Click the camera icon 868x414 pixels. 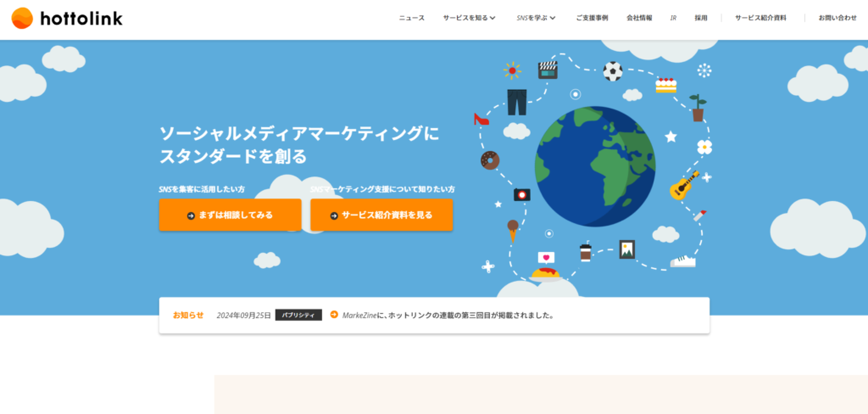[x=522, y=194]
